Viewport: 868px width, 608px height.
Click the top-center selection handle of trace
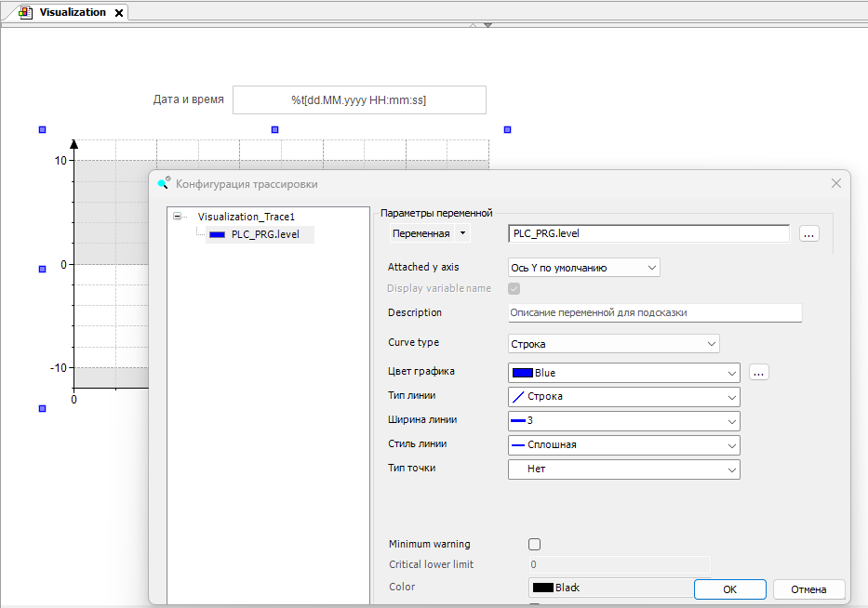click(274, 130)
